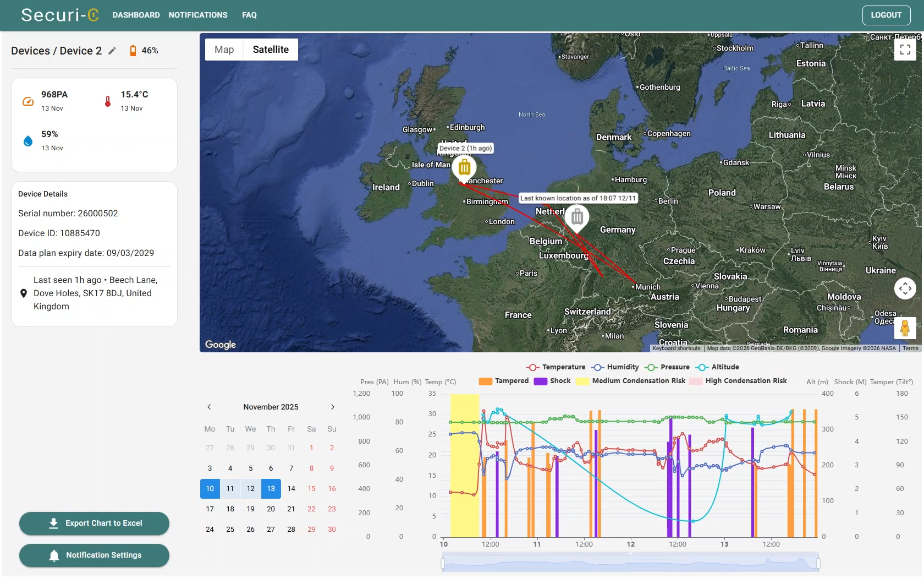Click the Street View pegman icon

click(905, 328)
